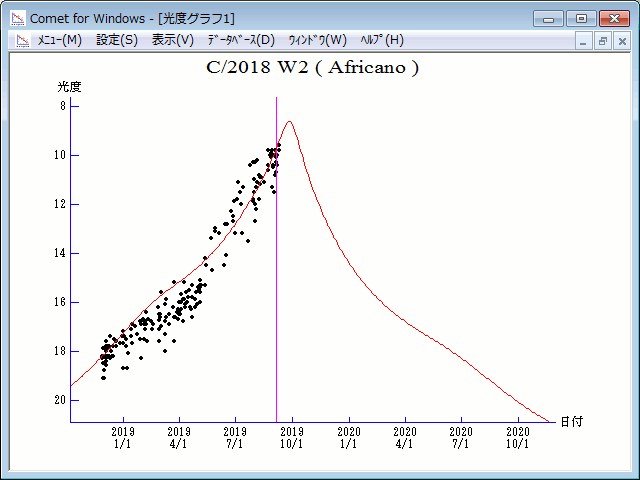The height and width of the screenshot is (480, 640).
Task: Click the Comet for Windows title bar icon
Action: [x=17, y=18]
